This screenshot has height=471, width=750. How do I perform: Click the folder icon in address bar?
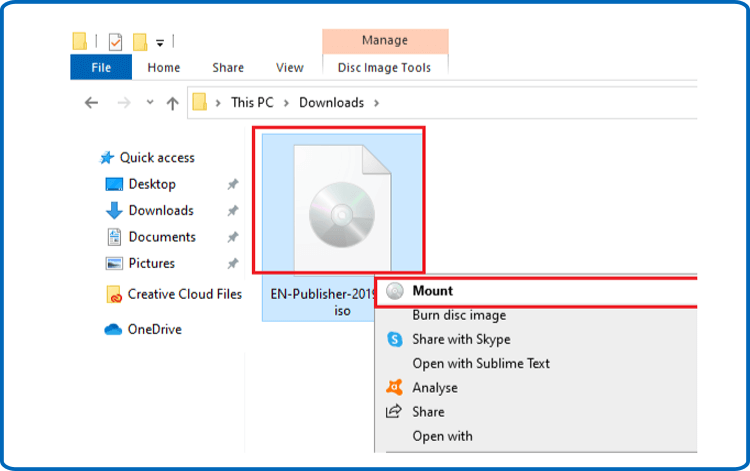(x=199, y=102)
